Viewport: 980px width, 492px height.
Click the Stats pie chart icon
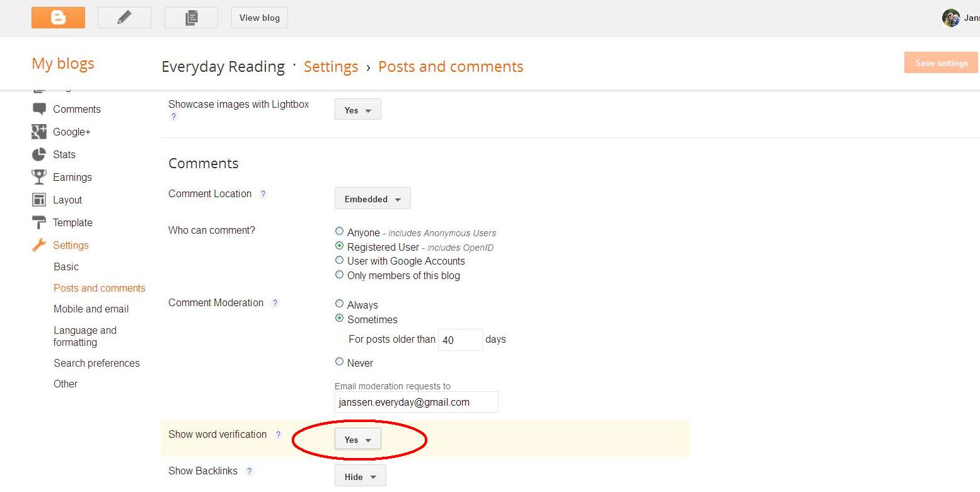39,154
